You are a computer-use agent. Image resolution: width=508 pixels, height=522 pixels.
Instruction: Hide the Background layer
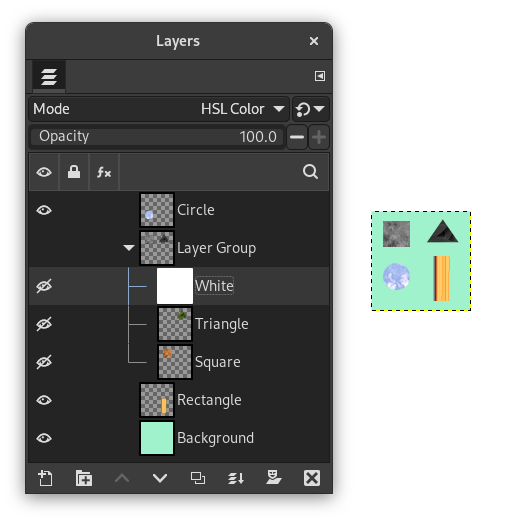point(44,438)
